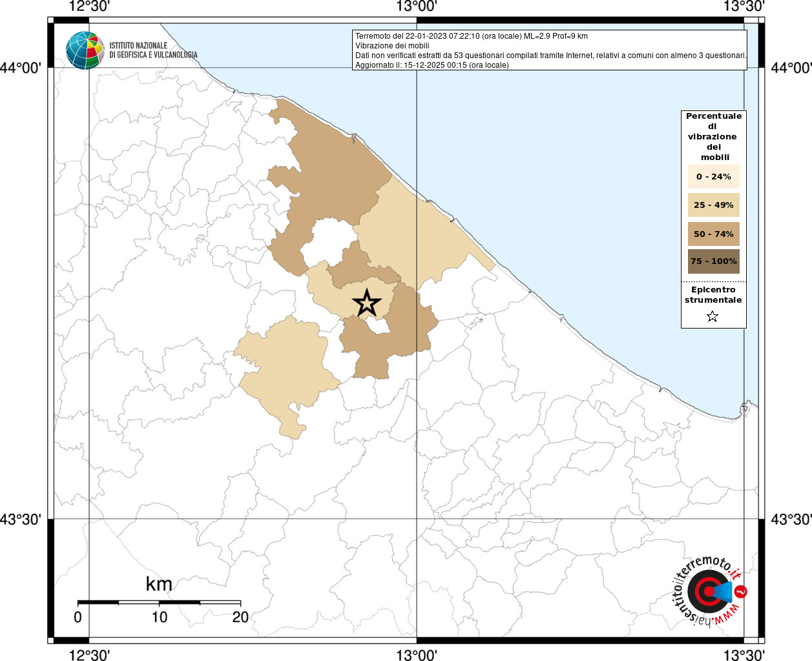Click the INGV globe logo

click(85, 50)
